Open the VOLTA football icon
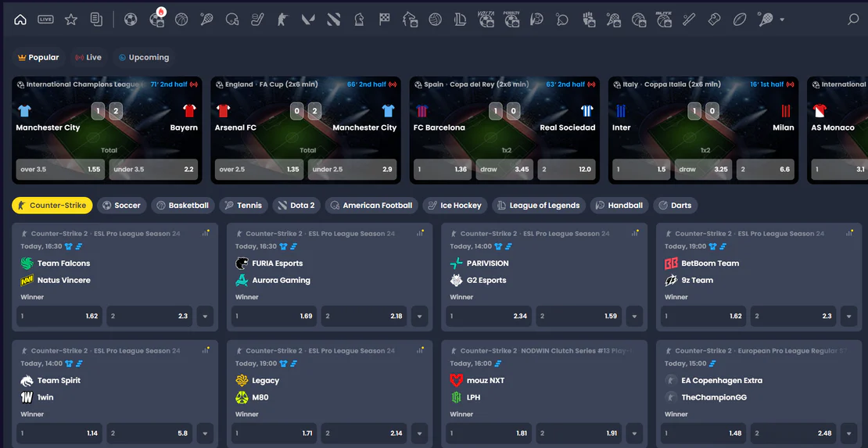This screenshot has height=448, width=868. [x=486, y=20]
